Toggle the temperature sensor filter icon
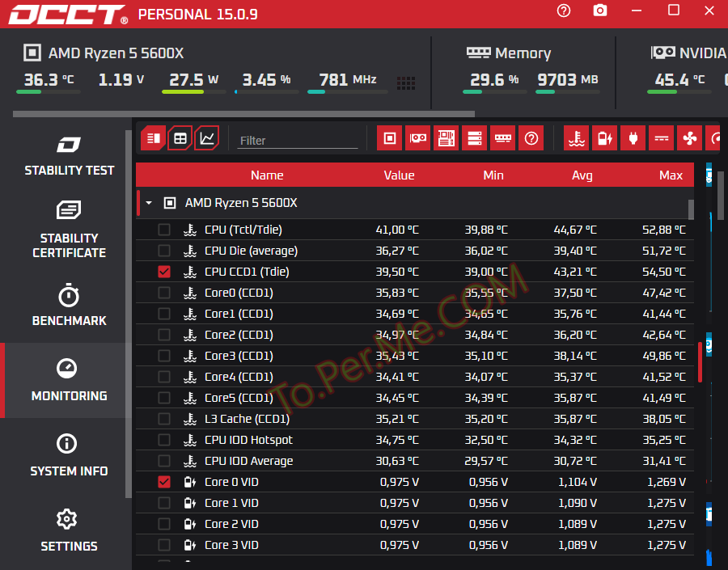 (x=576, y=138)
